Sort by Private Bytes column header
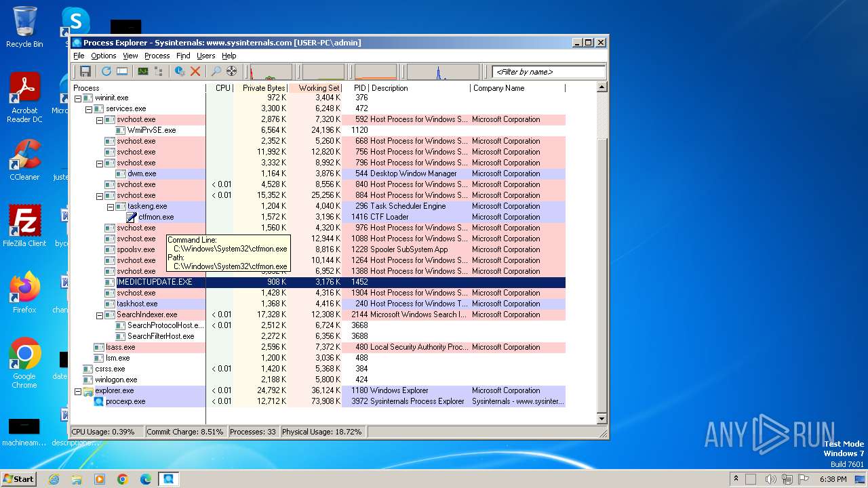Screen dimensions: 868x488 tap(261, 88)
